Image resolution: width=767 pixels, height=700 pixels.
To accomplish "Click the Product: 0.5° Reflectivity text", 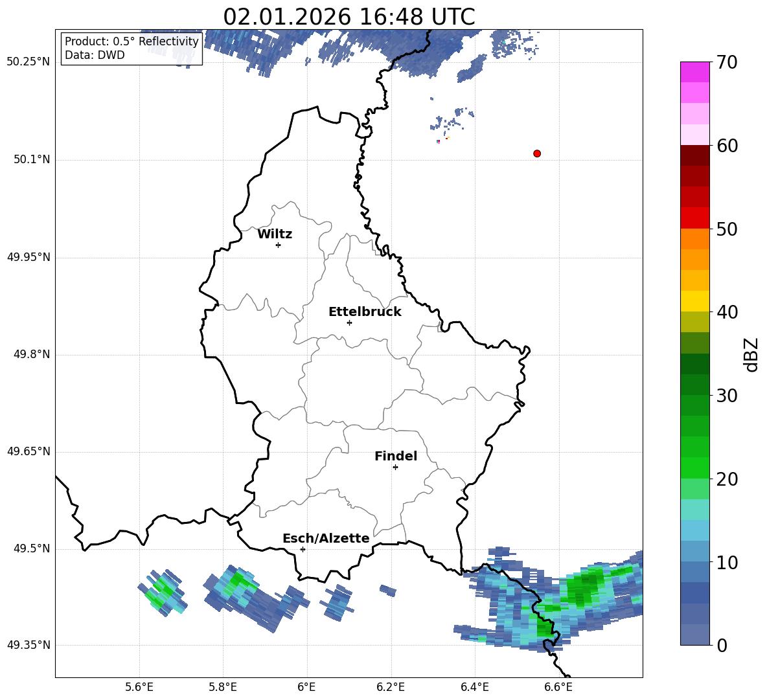I will point(132,41).
